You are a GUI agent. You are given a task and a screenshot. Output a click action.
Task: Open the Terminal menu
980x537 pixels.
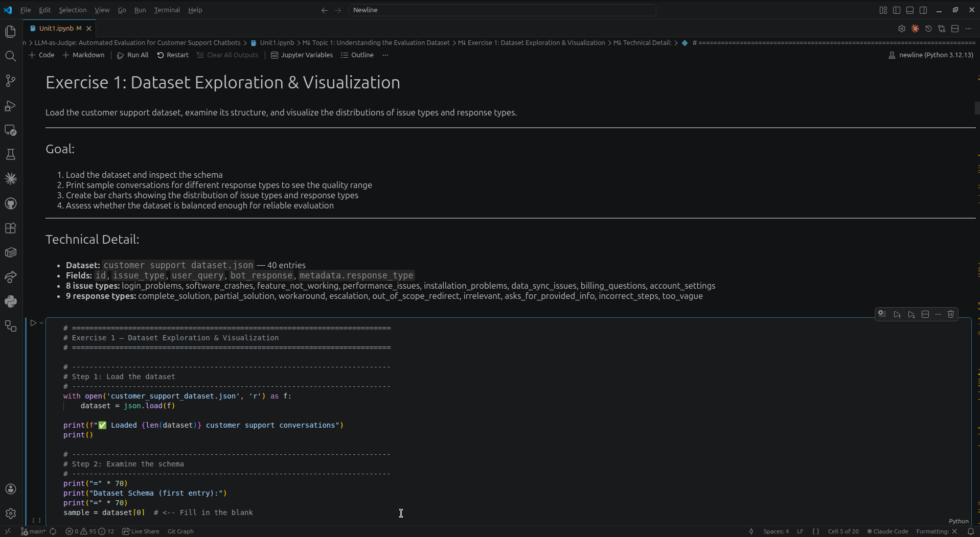coord(167,10)
